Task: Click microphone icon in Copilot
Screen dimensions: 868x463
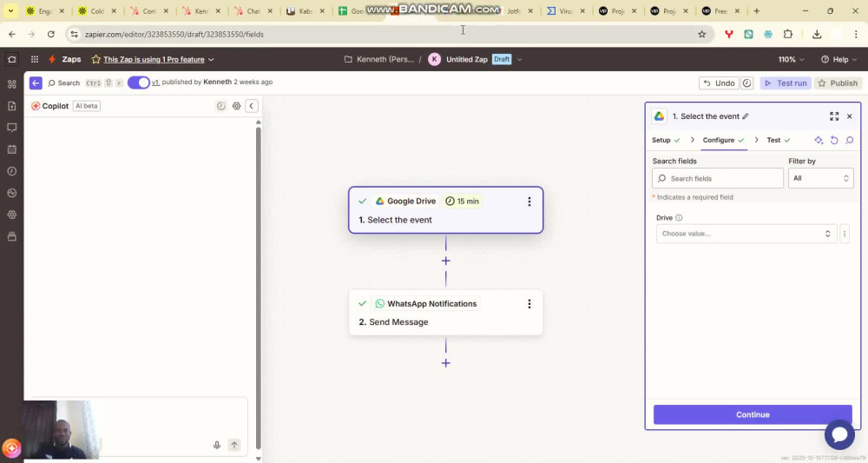Action: coord(217,445)
